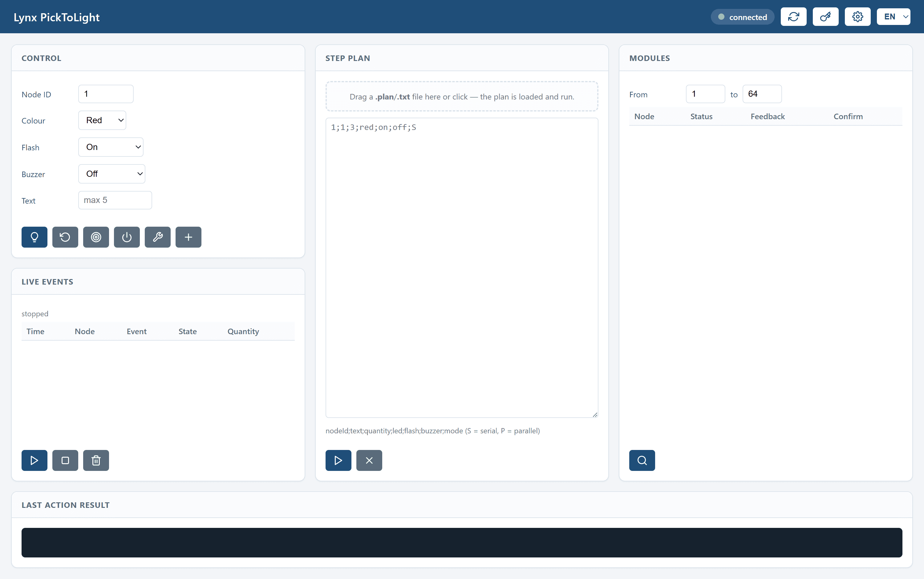Click the power icon in Control
The width and height of the screenshot is (924, 579).
tap(127, 237)
